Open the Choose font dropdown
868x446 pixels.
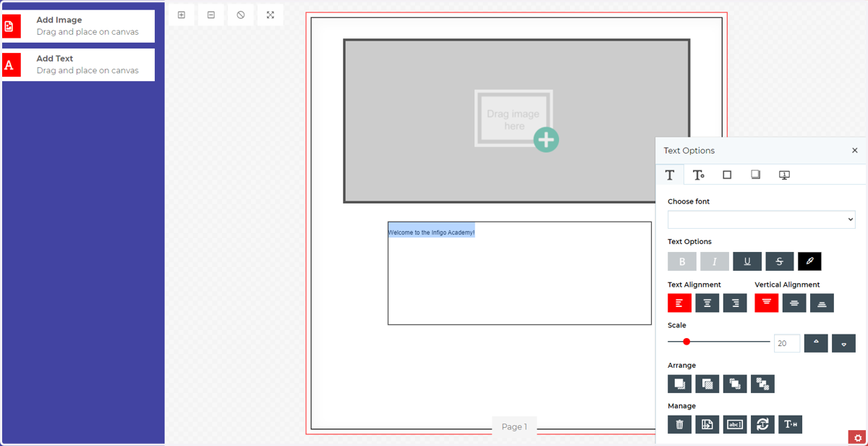pyautogui.click(x=762, y=219)
